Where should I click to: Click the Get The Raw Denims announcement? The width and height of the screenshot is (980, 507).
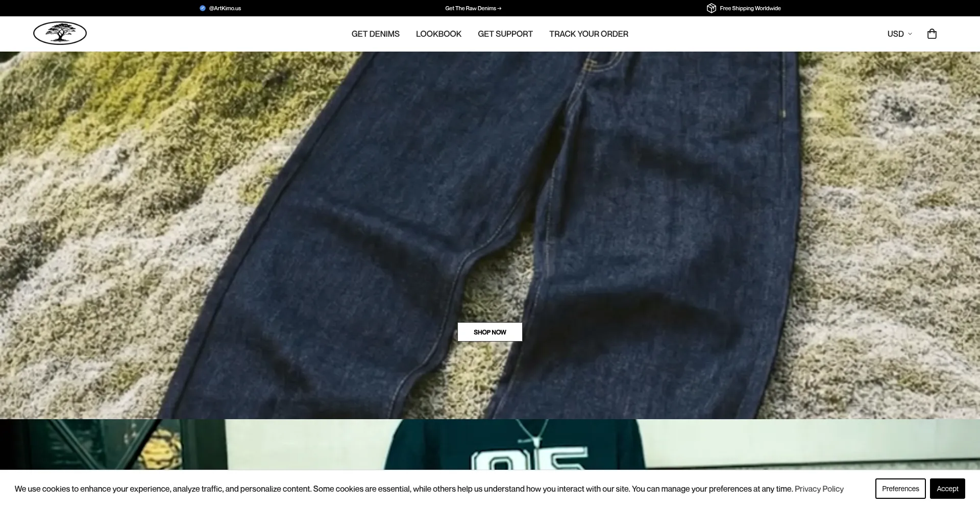(470, 8)
